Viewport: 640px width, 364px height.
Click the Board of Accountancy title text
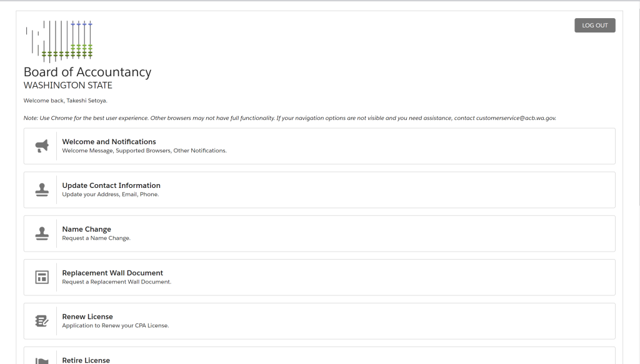87,72
